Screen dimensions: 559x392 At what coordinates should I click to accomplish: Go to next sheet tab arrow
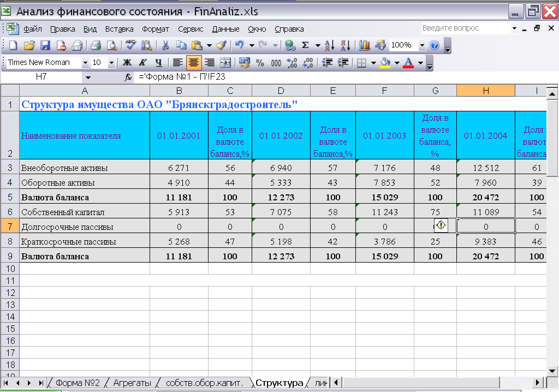point(29,383)
